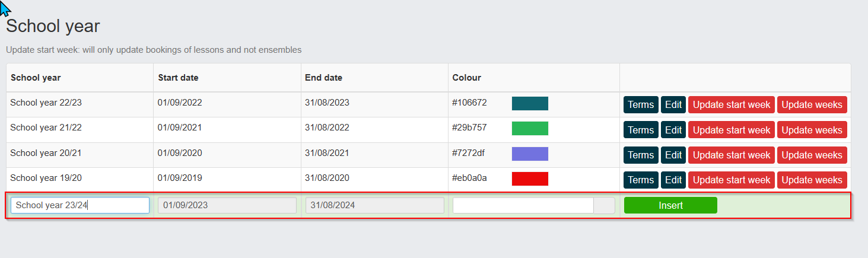Update weeks for School year 21/22
This screenshot has width=868, height=258.
point(812,130)
